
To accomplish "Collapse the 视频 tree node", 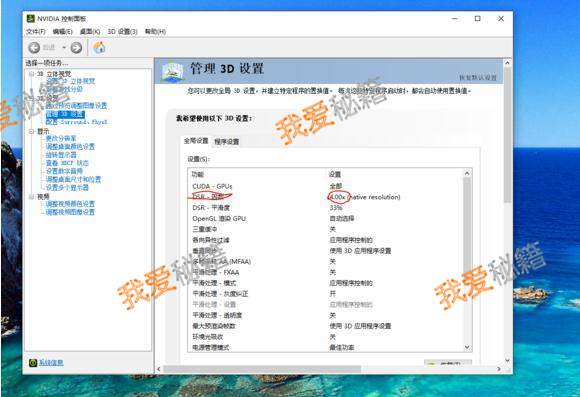I will tap(31, 196).
